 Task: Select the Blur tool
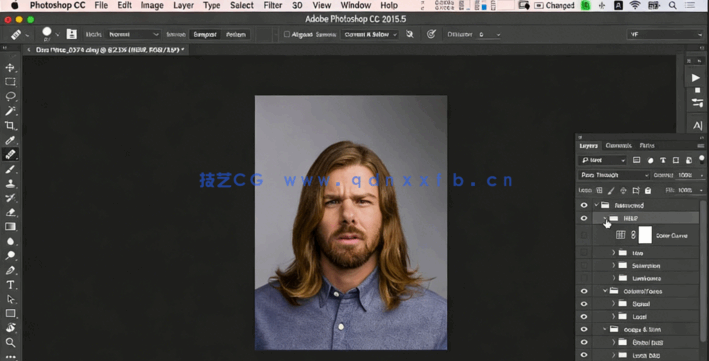coord(10,241)
